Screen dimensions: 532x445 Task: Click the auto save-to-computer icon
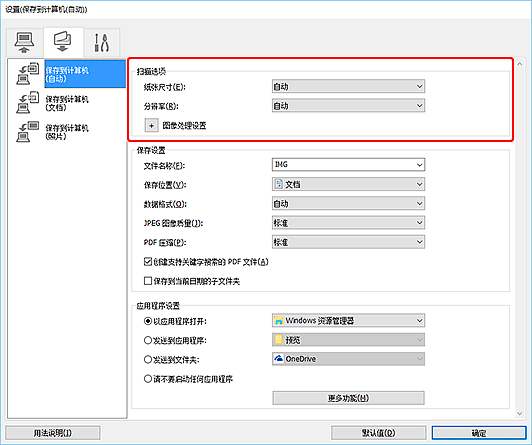(x=27, y=74)
